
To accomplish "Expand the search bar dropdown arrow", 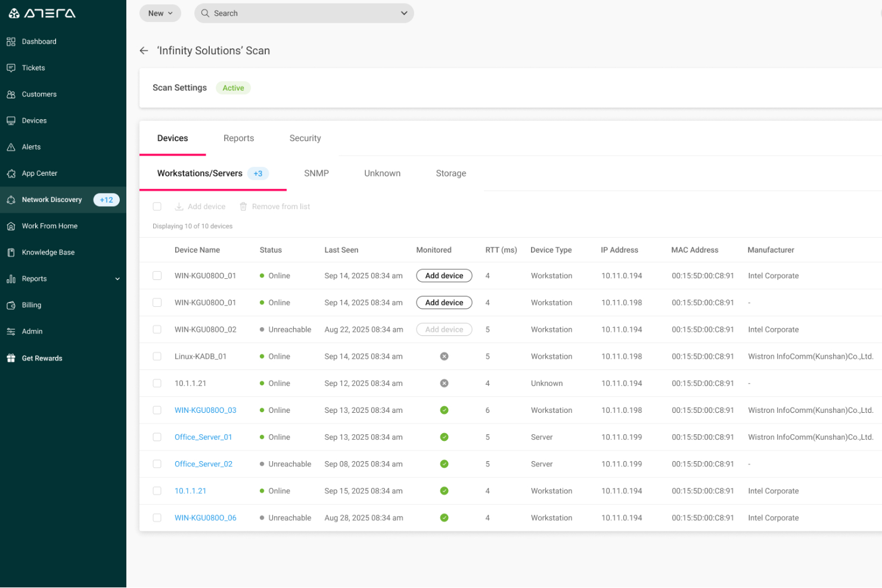I will coord(403,13).
